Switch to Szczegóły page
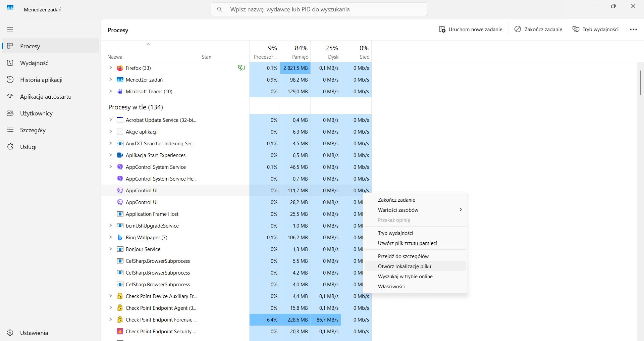The image size is (644, 341). pos(50,130)
